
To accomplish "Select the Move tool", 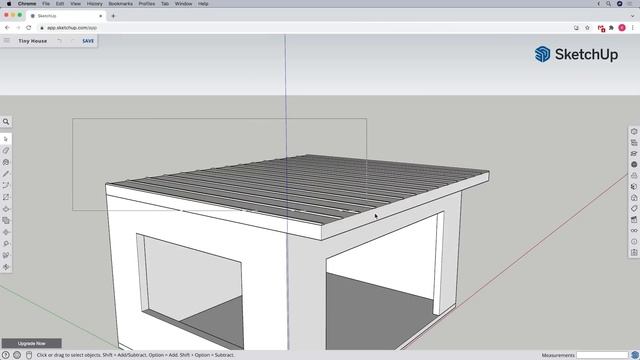I will pyautogui.click(x=6, y=232).
